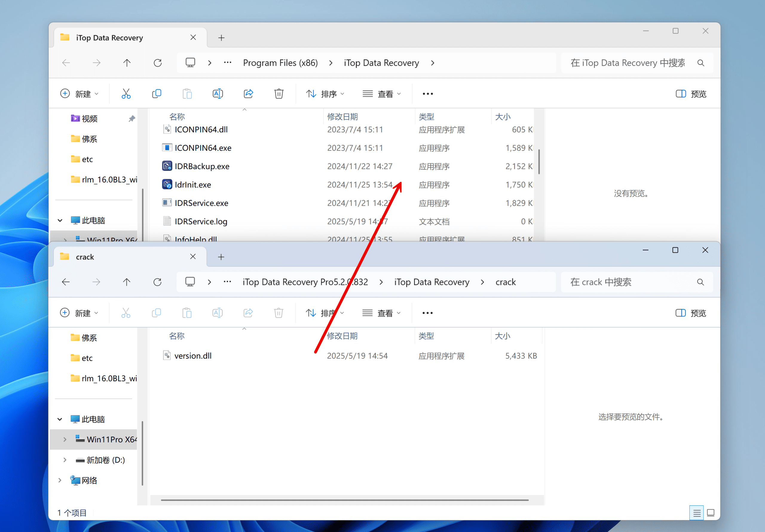765x532 pixels.
Task: Click Copy icon in top window toolbar
Action: tap(157, 93)
